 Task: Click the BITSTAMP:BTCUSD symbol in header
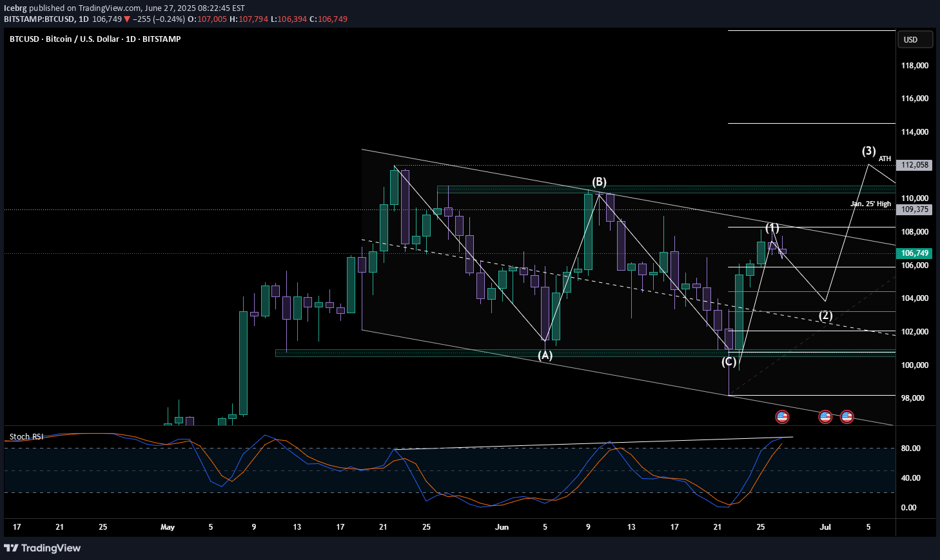pos(39,19)
